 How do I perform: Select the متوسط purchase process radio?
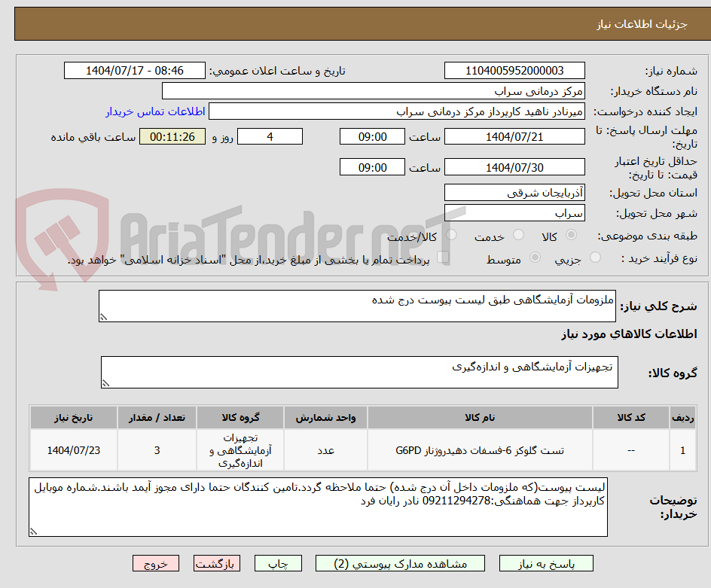(536, 257)
